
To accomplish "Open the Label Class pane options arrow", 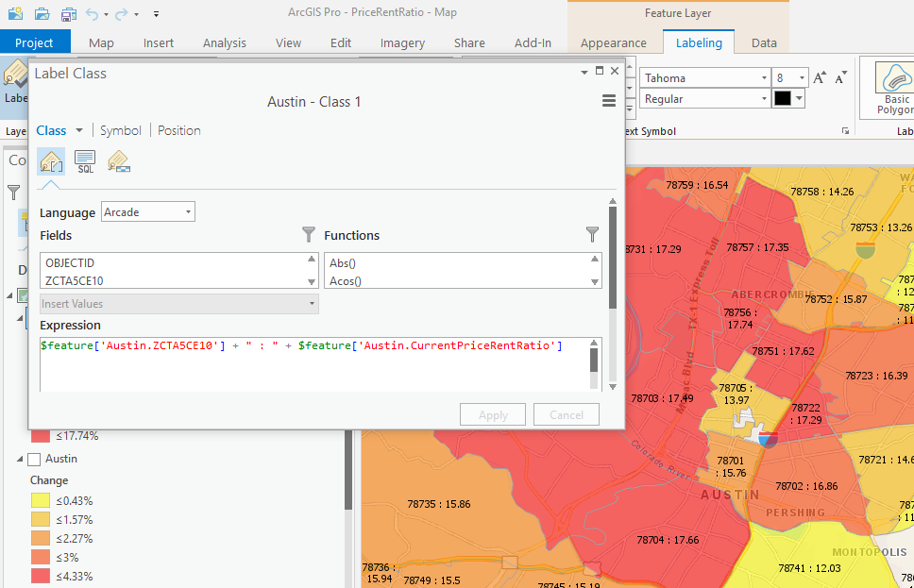I will tap(584, 72).
